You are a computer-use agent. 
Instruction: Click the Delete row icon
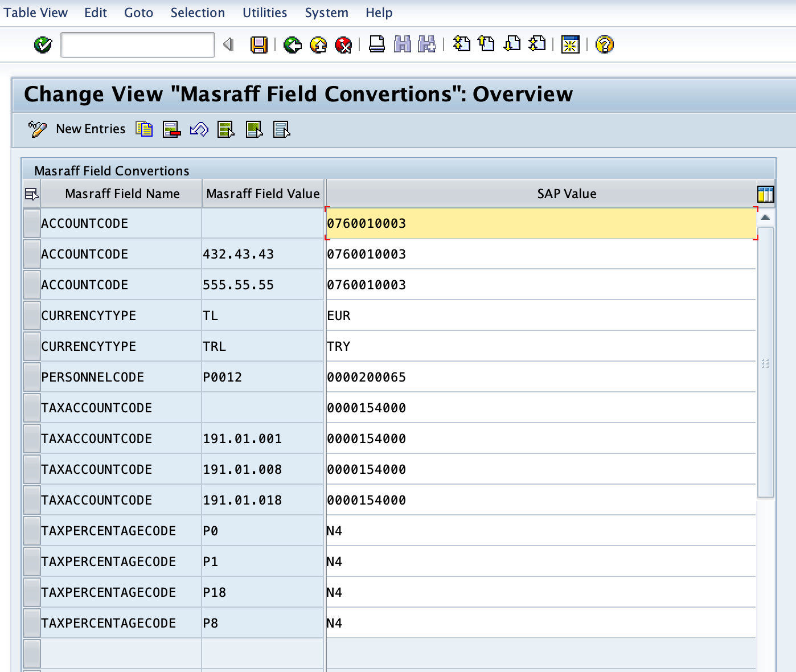point(171,129)
